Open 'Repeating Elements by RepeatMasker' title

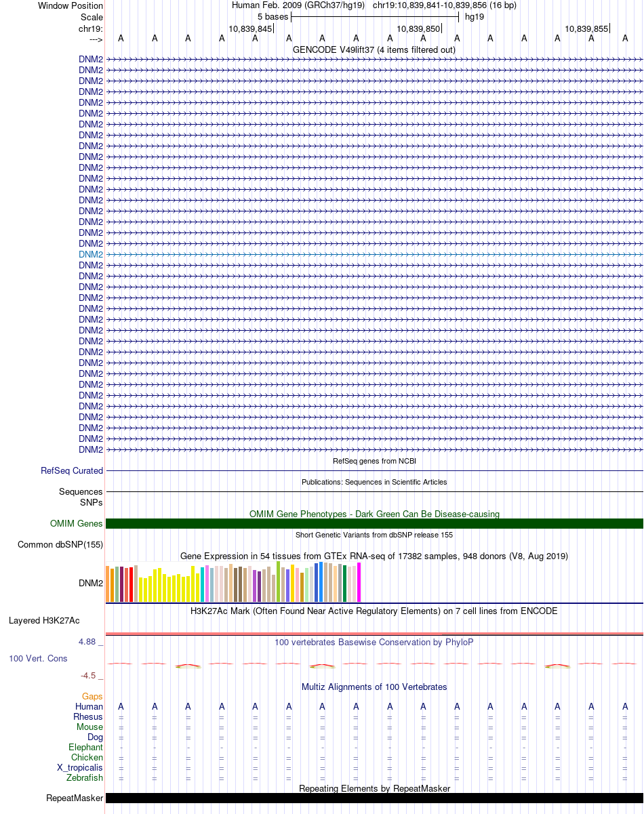click(x=374, y=788)
